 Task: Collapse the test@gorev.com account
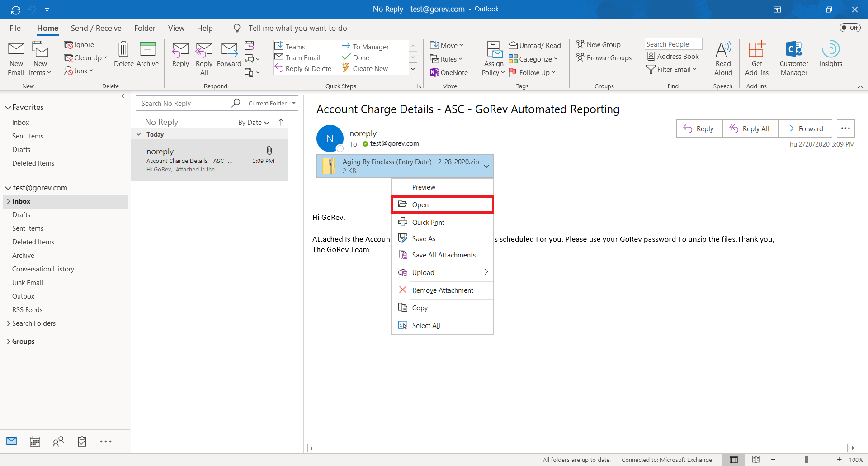[8, 188]
